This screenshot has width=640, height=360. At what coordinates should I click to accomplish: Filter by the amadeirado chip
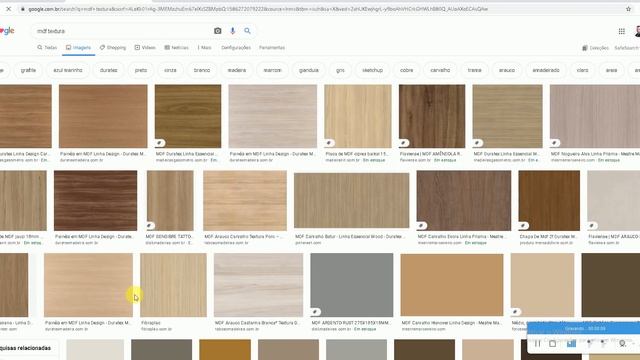(546, 70)
